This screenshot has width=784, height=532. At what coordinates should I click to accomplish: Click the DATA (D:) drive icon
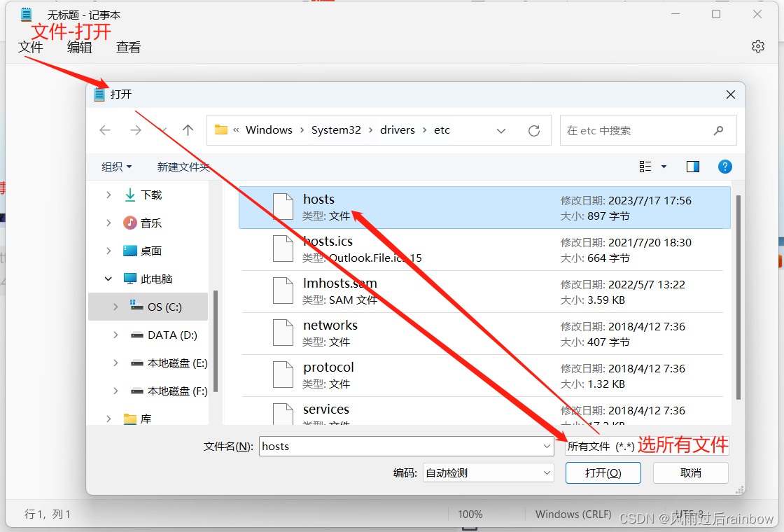pos(137,335)
